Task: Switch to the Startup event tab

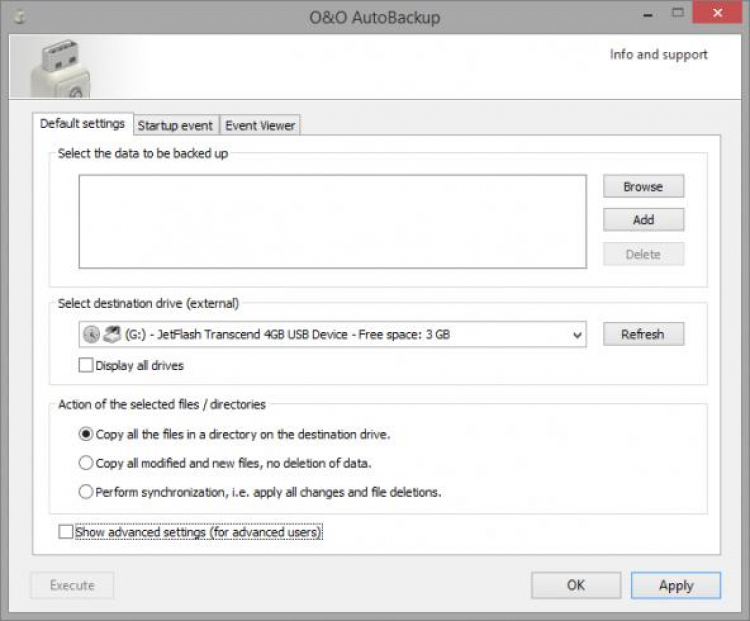Action: (x=175, y=125)
